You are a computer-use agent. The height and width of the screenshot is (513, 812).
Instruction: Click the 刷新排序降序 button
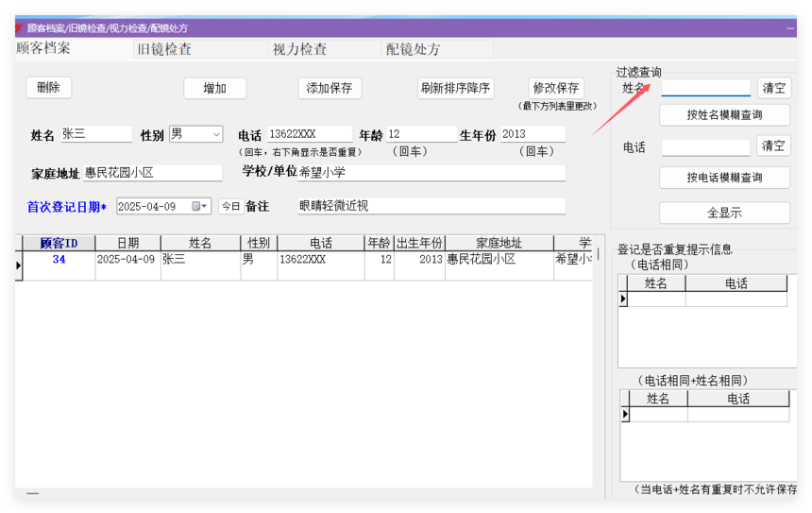(456, 88)
